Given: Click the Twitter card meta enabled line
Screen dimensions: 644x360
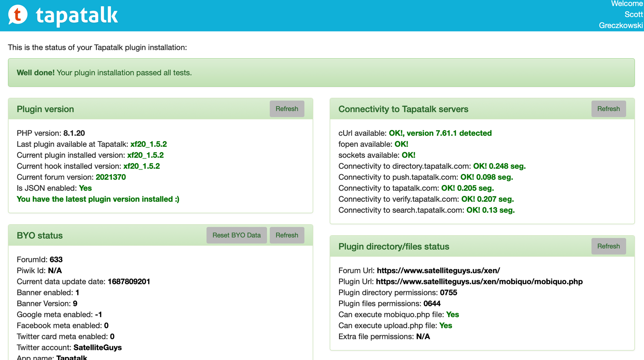Looking at the screenshot, I should point(66,337).
